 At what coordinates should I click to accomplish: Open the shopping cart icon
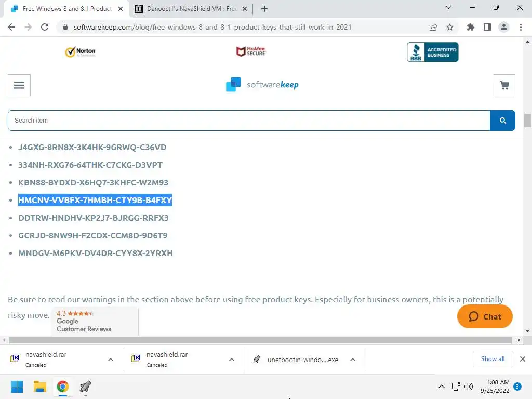[x=504, y=85]
